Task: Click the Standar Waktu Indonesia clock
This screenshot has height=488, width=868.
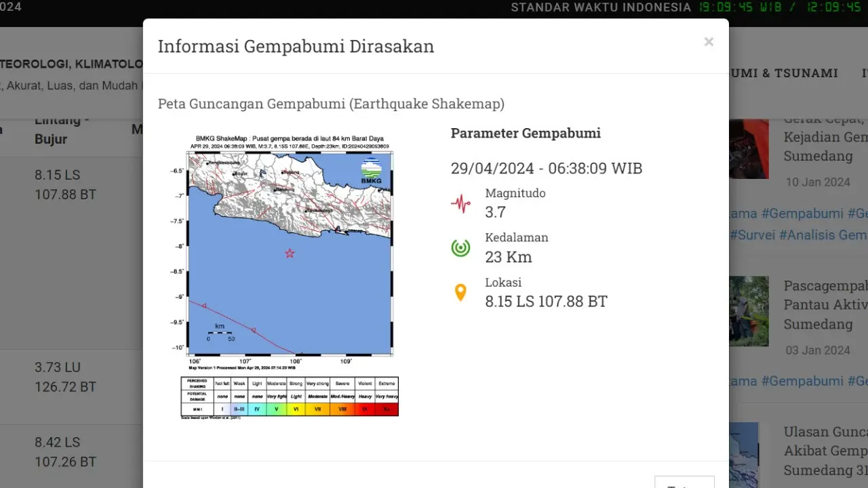Action: coord(686,7)
